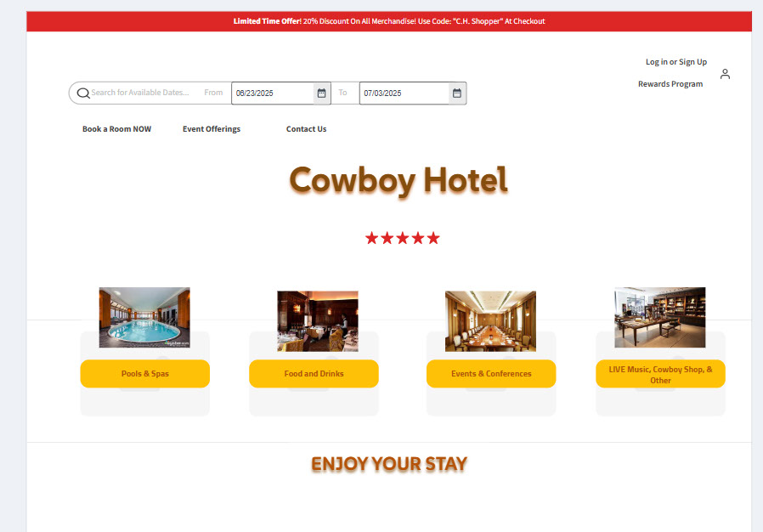Click the Events & Conferences button

coord(491,374)
